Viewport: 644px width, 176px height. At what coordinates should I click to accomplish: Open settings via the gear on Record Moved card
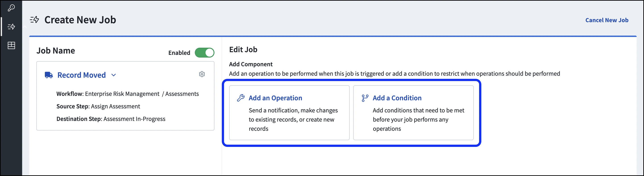(x=202, y=74)
